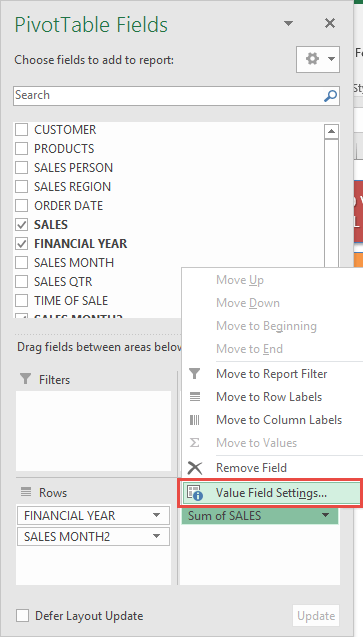Select Value Field Settings menu item
The height and width of the screenshot is (637, 363).
coord(270,493)
